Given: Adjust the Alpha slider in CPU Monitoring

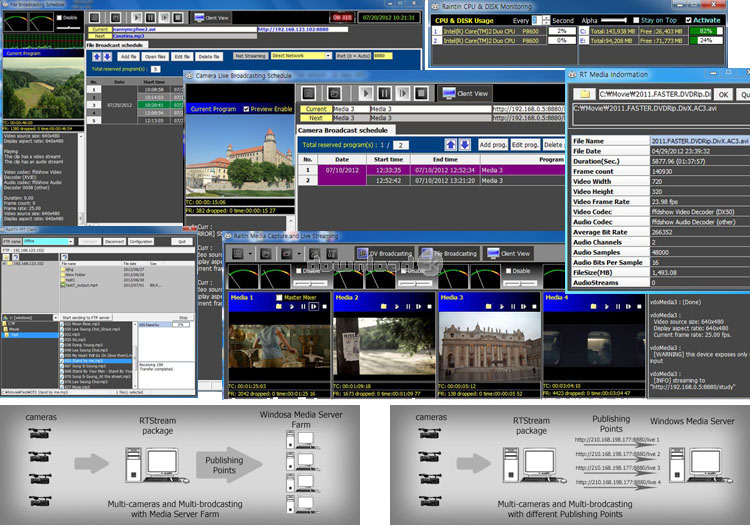Looking at the screenshot, I should 614,20.
